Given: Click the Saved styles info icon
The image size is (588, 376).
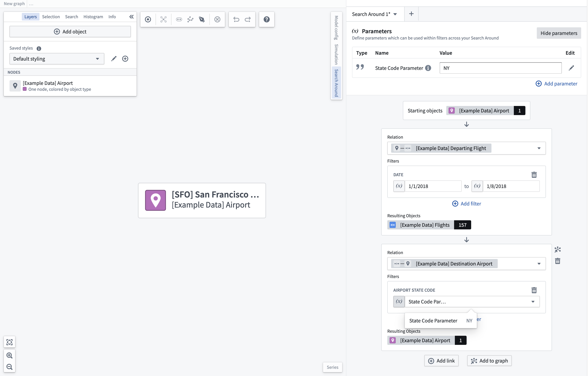Looking at the screenshot, I should [x=39, y=48].
